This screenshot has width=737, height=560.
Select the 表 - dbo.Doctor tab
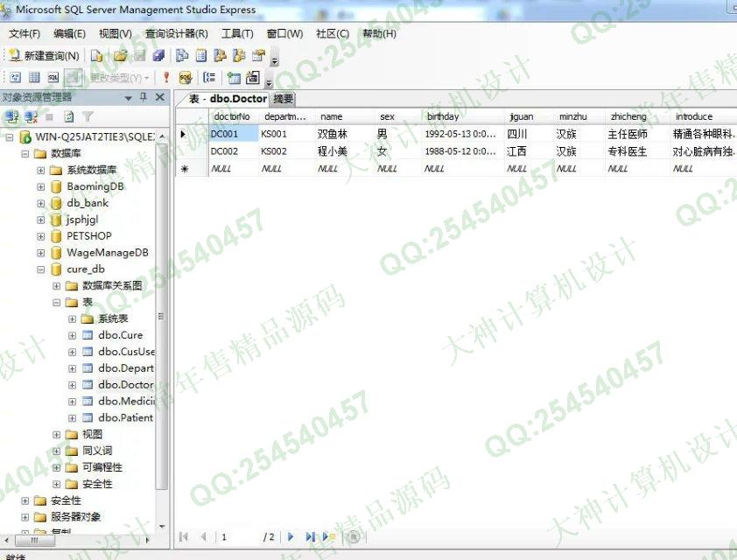click(228, 99)
